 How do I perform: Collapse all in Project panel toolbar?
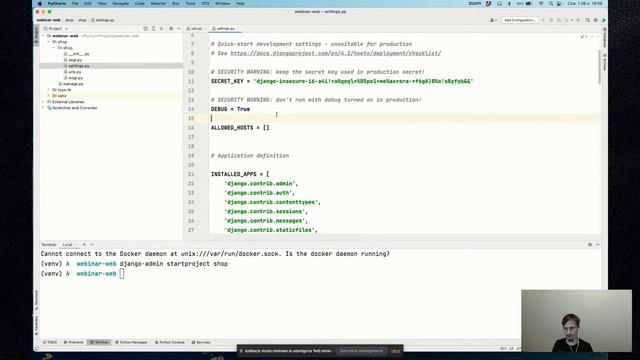point(161,29)
